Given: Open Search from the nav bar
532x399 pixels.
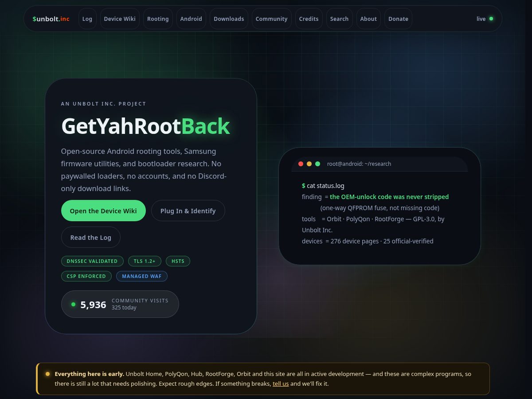Looking at the screenshot, I should pyautogui.click(x=339, y=19).
